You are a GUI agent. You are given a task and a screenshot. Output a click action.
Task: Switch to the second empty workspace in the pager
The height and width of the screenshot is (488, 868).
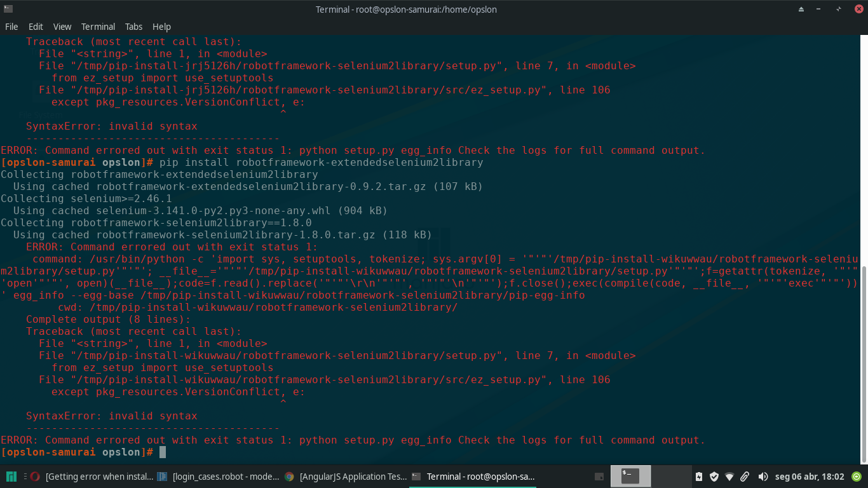tap(671, 477)
